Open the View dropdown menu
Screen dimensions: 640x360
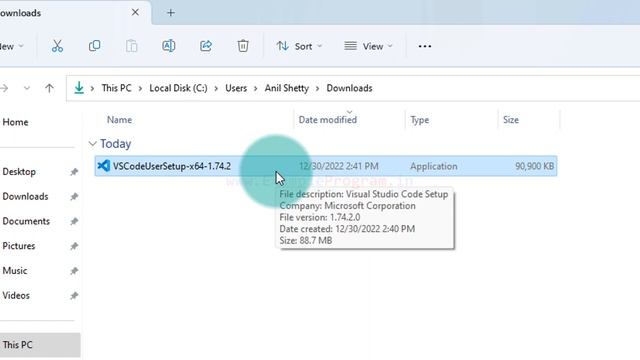[368, 46]
